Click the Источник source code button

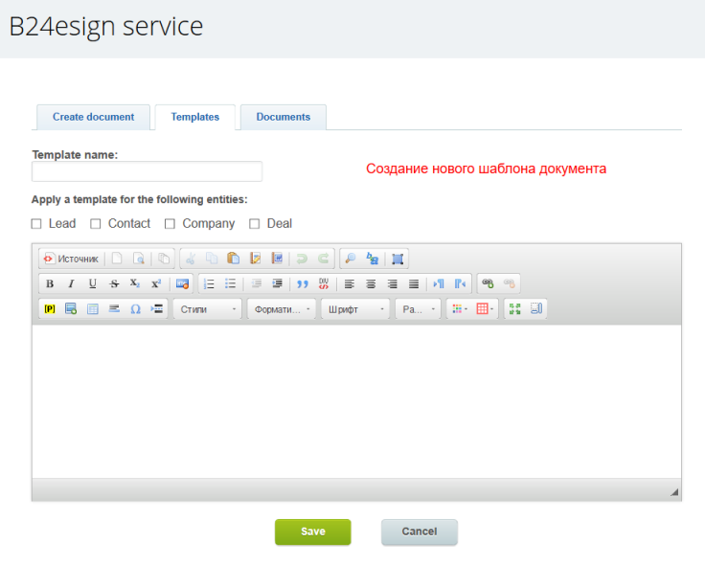point(71,259)
